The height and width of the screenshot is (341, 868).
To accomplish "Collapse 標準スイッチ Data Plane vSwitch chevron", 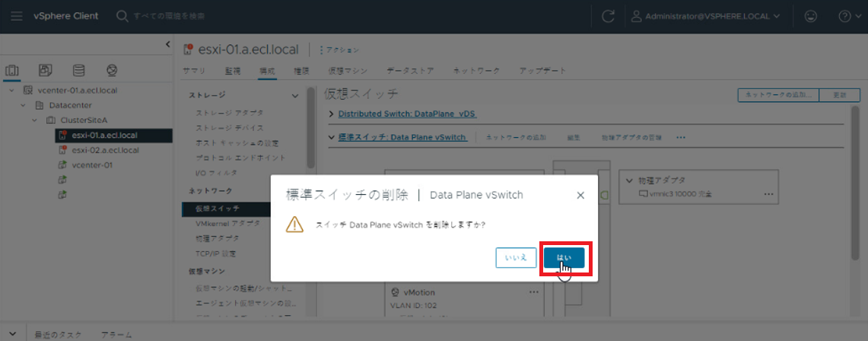I will (332, 137).
